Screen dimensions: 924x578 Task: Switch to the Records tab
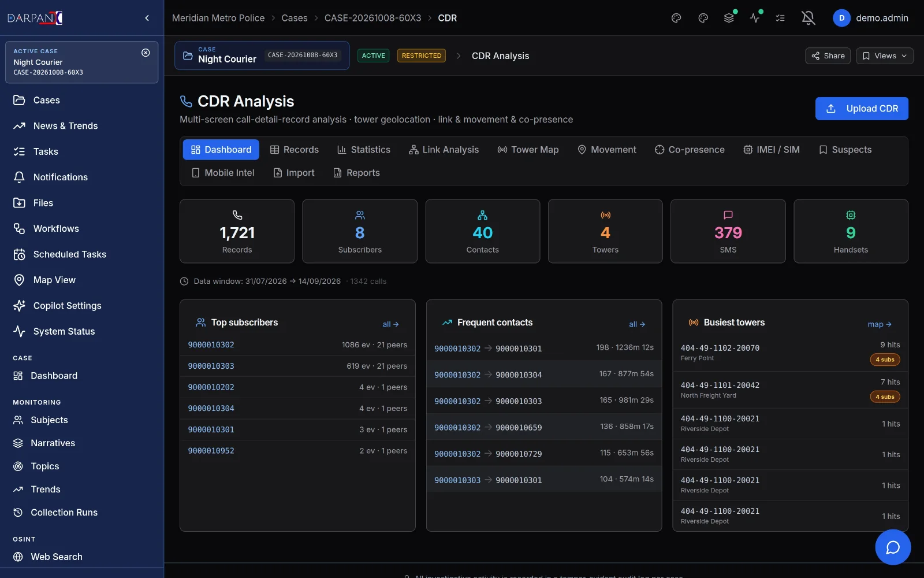(x=295, y=150)
